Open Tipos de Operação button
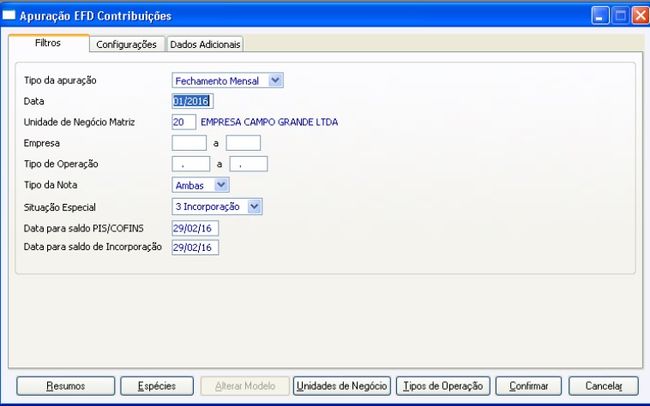Image resolution: width=650 pixels, height=406 pixels. [443, 386]
